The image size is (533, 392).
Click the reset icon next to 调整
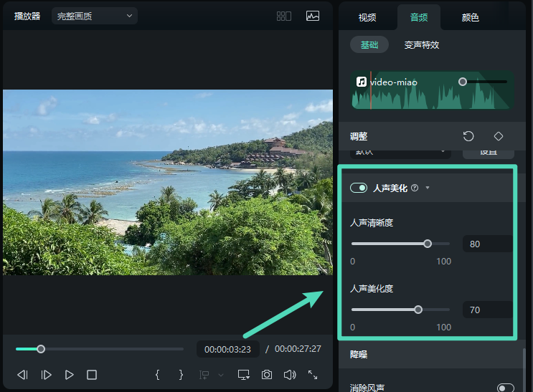click(x=468, y=136)
